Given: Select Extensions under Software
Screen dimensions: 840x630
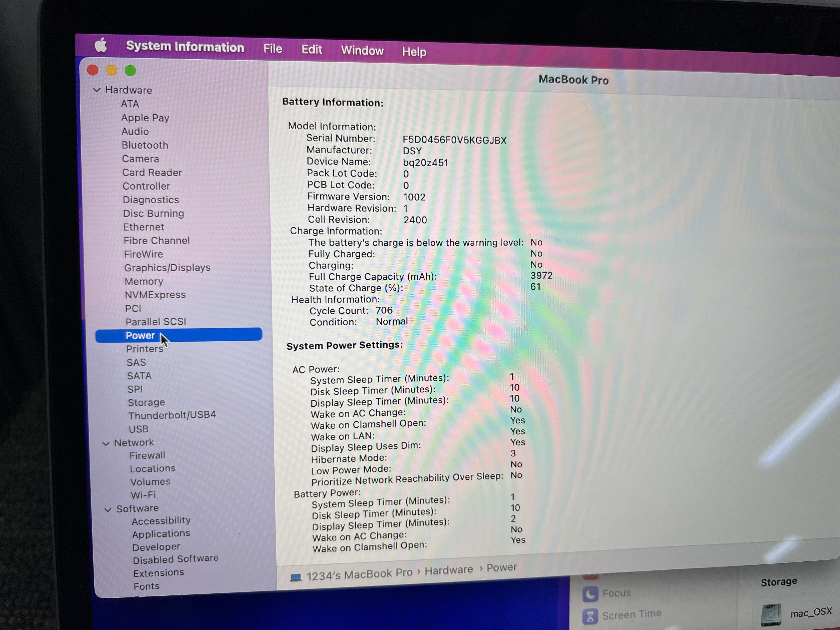Looking at the screenshot, I should pyautogui.click(x=158, y=573).
